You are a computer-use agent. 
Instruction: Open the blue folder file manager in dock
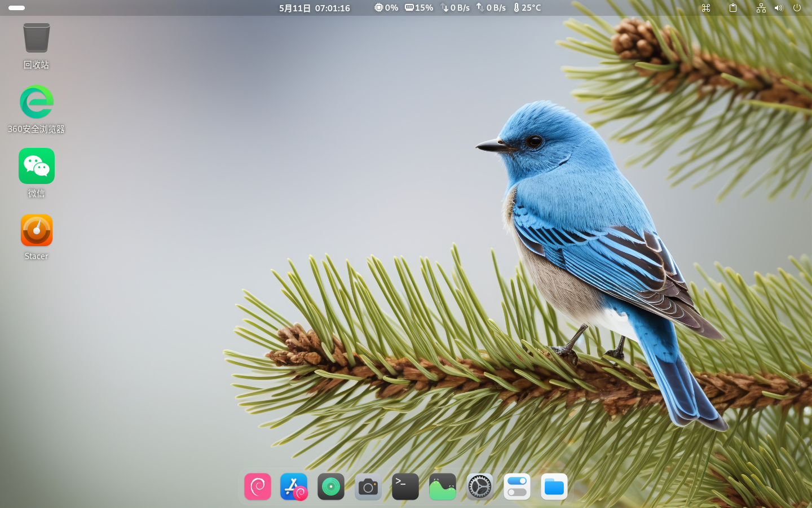click(554, 487)
